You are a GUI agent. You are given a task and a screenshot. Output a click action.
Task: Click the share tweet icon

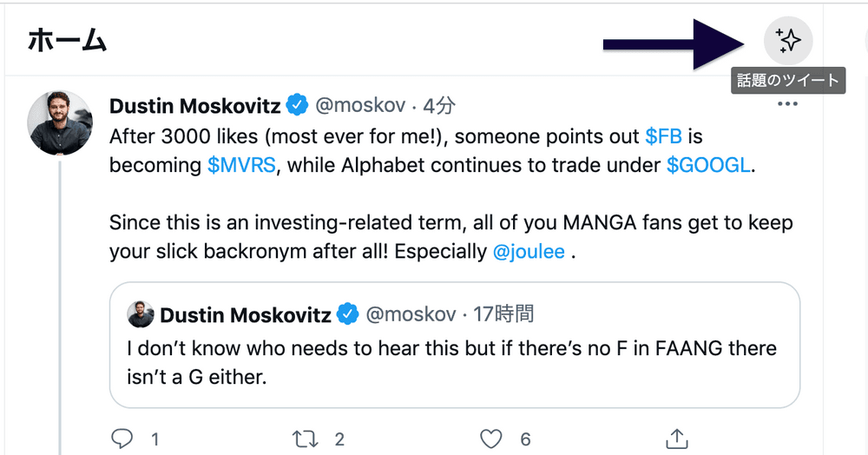[677, 439]
